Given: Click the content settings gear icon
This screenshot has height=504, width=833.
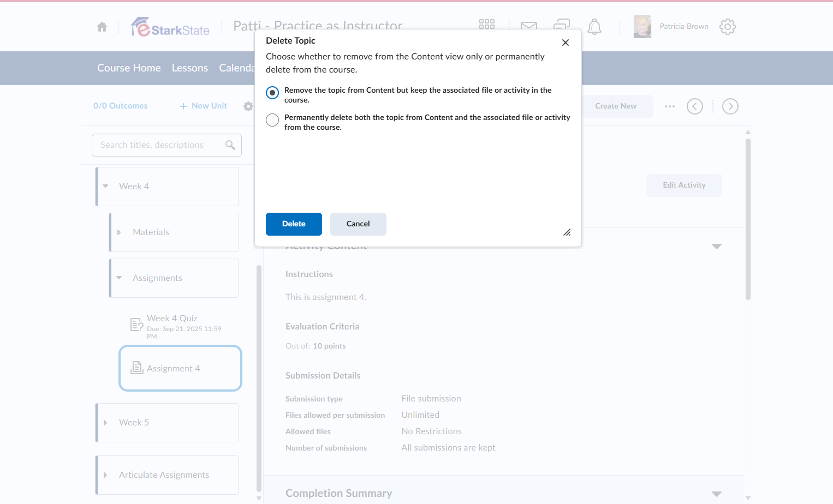Looking at the screenshot, I should [x=248, y=106].
